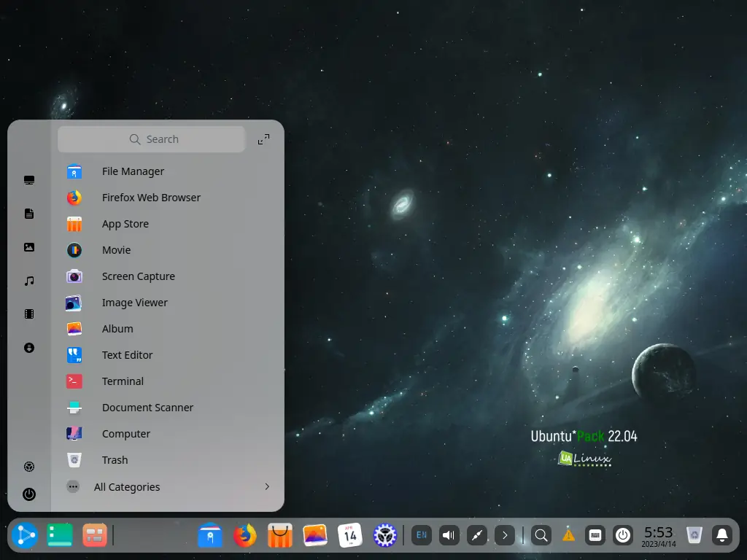Viewport: 747px width, 560px height.
Task: Open onscreen keyboard tray icon
Action: click(x=595, y=535)
